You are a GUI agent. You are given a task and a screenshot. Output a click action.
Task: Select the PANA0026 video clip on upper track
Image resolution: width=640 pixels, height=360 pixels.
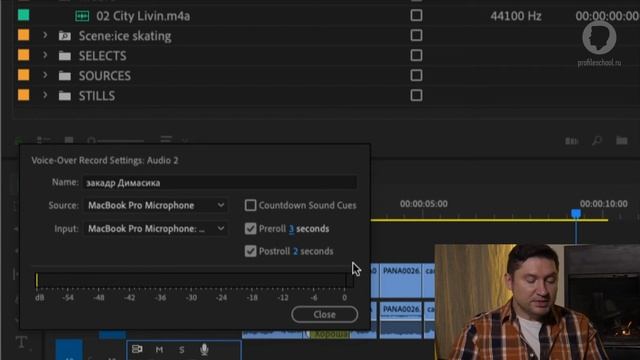[401, 280]
